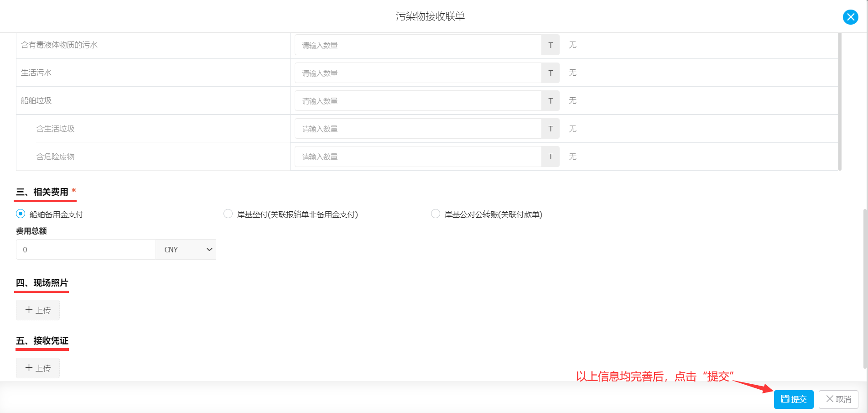The width and height of the screenshot is (868, 413).
Task: Click quantity input for 含危险废物
Action: pos(418,157)
